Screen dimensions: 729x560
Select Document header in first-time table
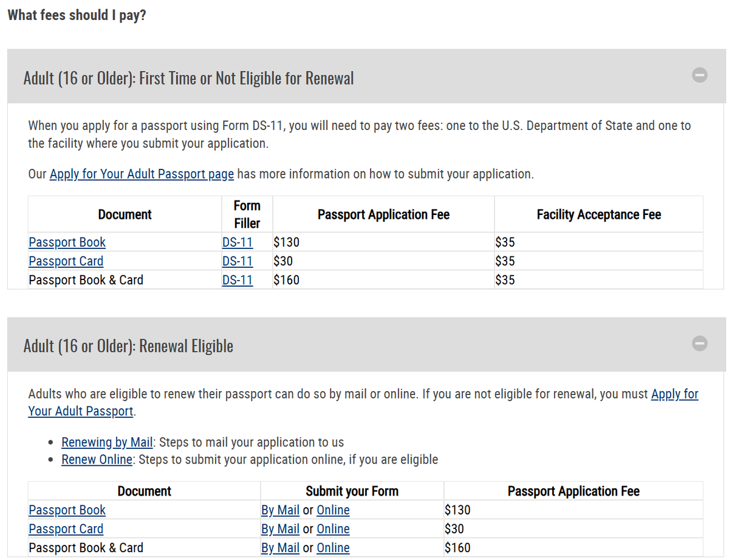click(x=125, y=214)
